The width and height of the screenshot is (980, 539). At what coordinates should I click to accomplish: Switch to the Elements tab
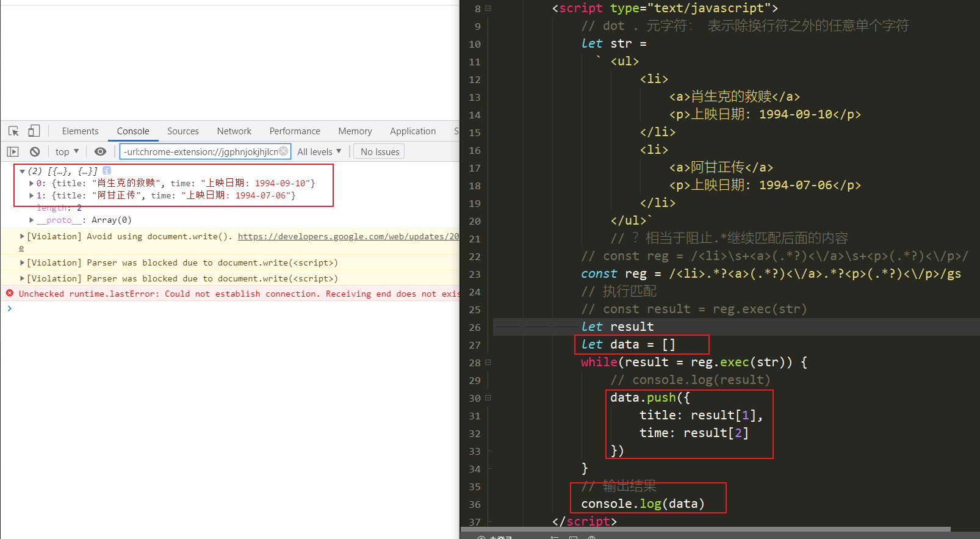(80, 131)
